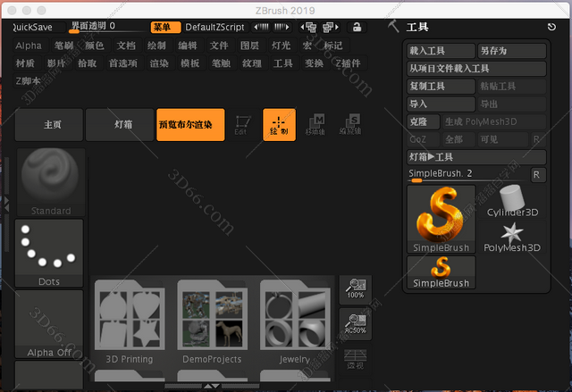Click the 载入工具 load tool button
This screenshot has width=572, height=392.
(441, 51)
